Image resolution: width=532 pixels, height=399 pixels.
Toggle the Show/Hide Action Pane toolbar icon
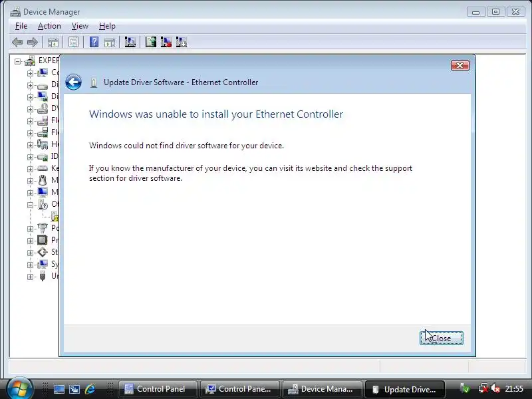coord(110,43)
